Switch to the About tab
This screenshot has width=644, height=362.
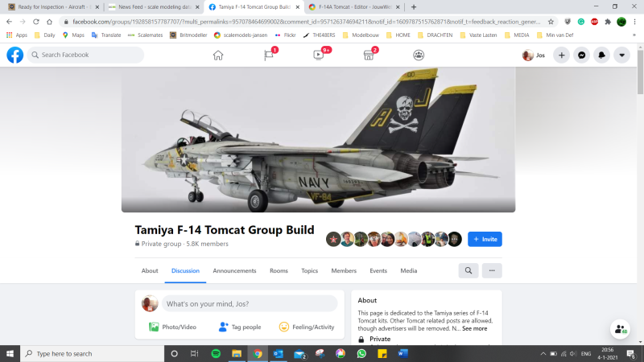click(150, 270)
